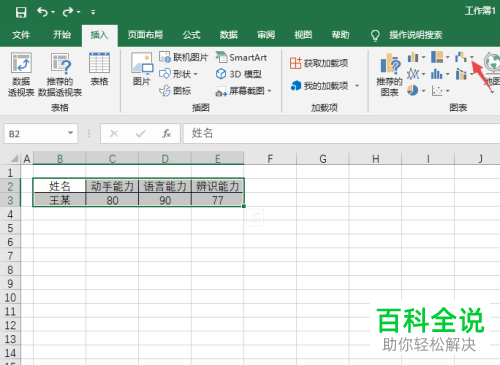Switch to the 视图 tab

pyautogui.click(x=303, y=35)
